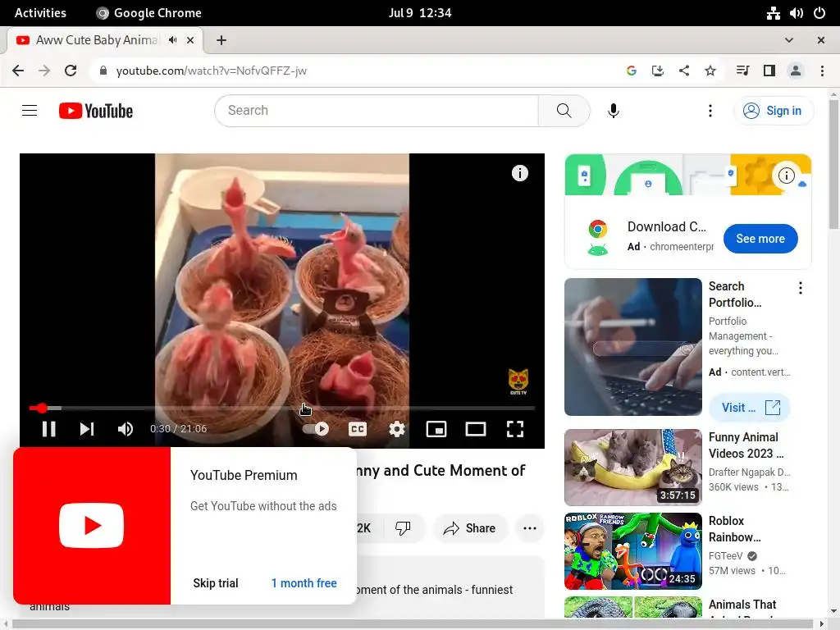Open Roblox Rainbow video title link
This screenshot has height=630, width=840.
[x=734, y=529]
